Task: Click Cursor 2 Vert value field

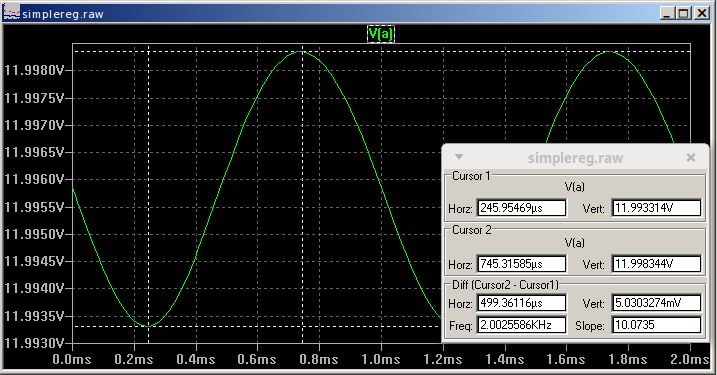Action: [x=656, y=264]
